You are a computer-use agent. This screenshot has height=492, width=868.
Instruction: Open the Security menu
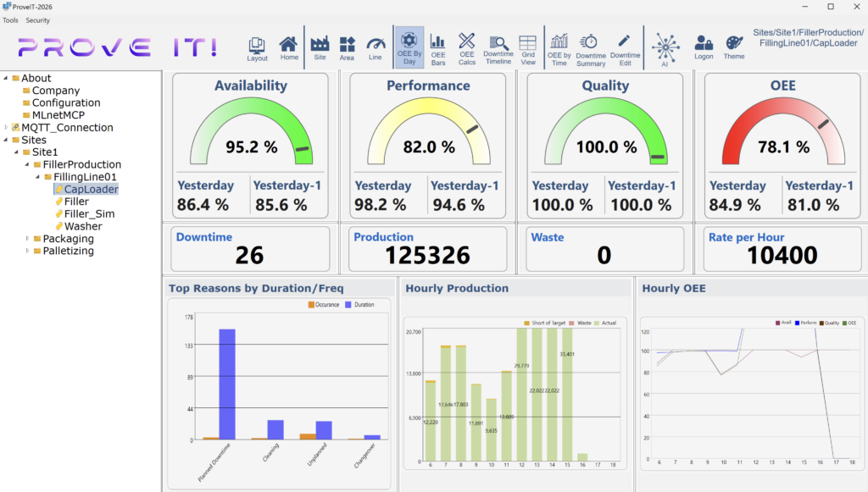click(38, 19)
